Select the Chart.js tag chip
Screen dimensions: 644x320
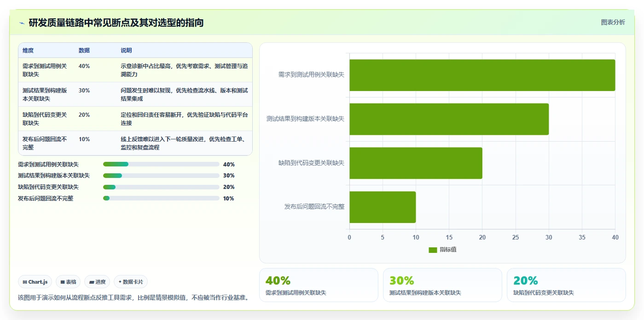tap(35, 282)
